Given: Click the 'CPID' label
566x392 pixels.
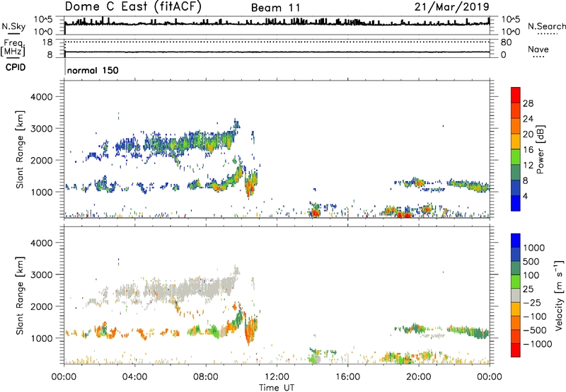Looking at the screenshot, I should point(16,67).
